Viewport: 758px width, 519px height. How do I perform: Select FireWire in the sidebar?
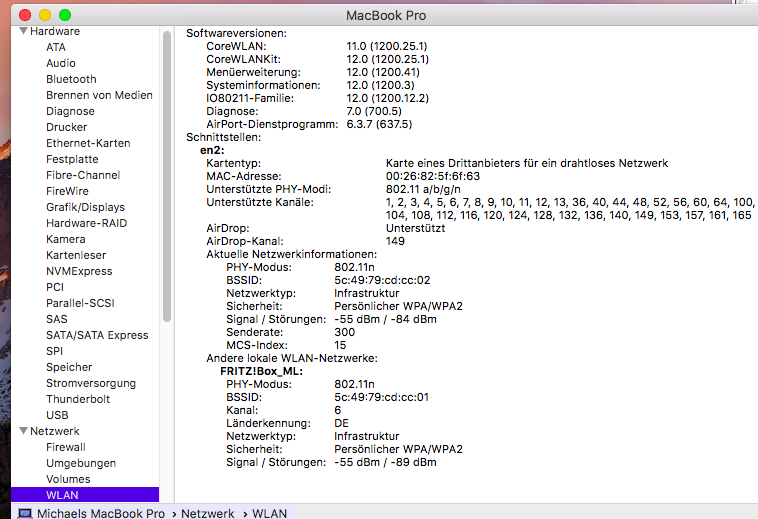tap(67, 190)
